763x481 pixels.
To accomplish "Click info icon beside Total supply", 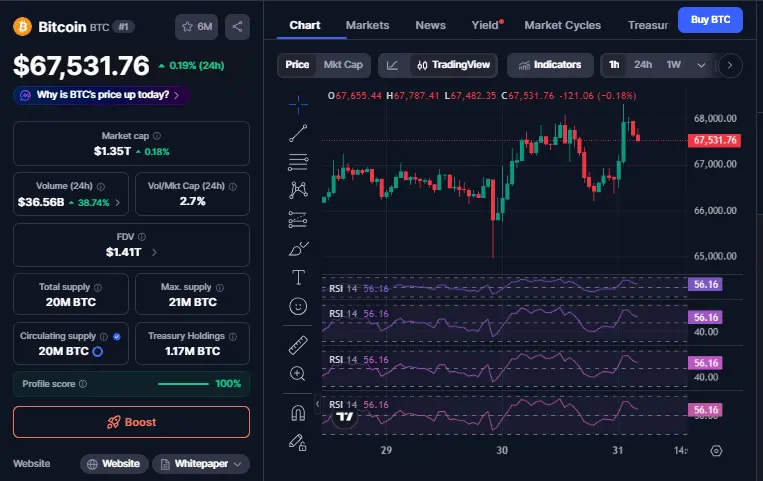I will click(98, 287).
